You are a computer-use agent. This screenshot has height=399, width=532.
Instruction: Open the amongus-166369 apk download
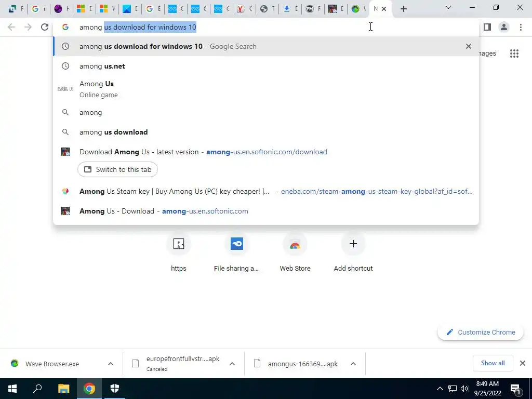tap(296, 364)
